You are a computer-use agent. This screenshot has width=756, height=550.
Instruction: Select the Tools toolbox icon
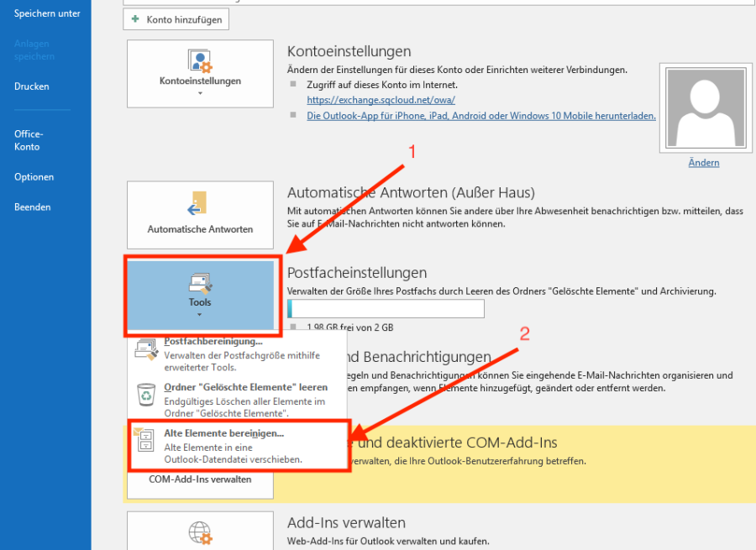pos(200,284)
